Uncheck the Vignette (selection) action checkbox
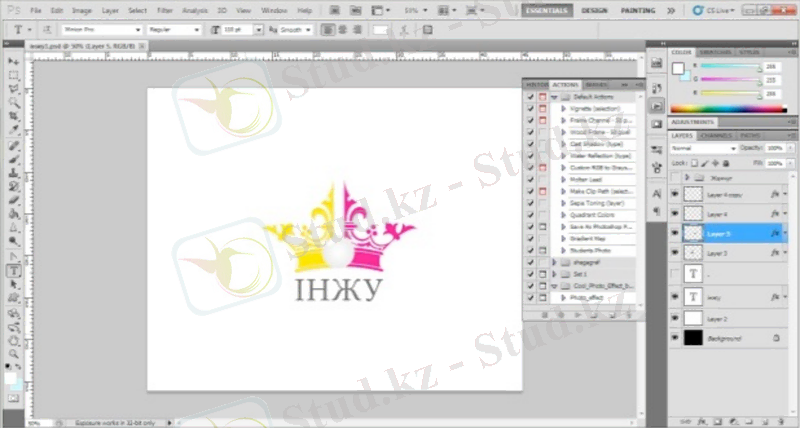This screenshot has height=428, width=800. point(529,108)
